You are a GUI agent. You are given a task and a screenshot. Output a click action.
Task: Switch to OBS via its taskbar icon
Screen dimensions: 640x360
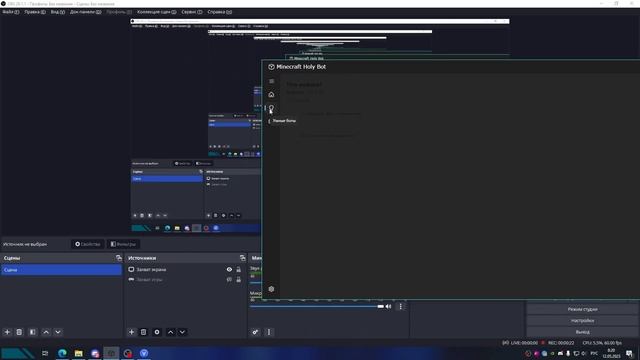[128, 353]
